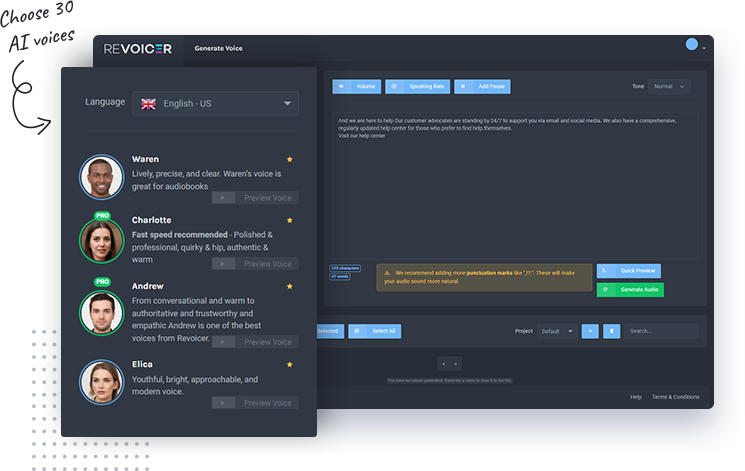Click into the project Search field
Image resolution: width=745 pixels, height=471 pixels.
[x=661, y=331]
